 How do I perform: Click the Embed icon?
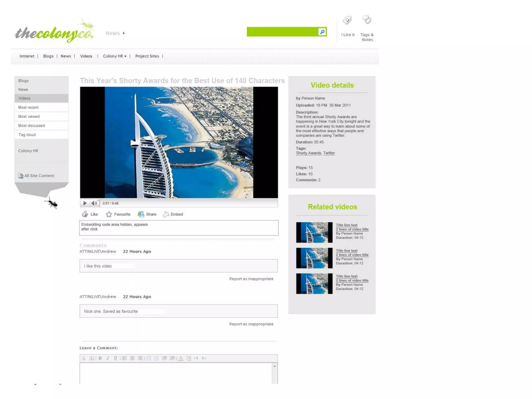pyautogui.click(x=166, y=214)
